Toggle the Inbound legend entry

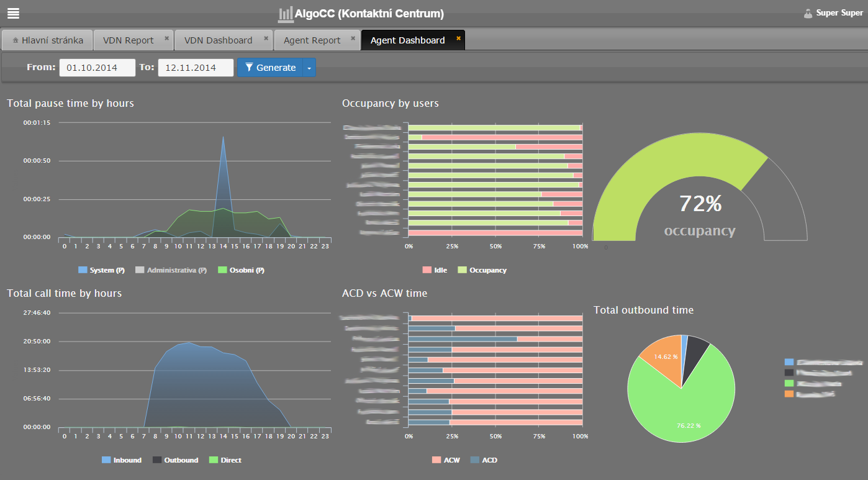click(122, 460)
